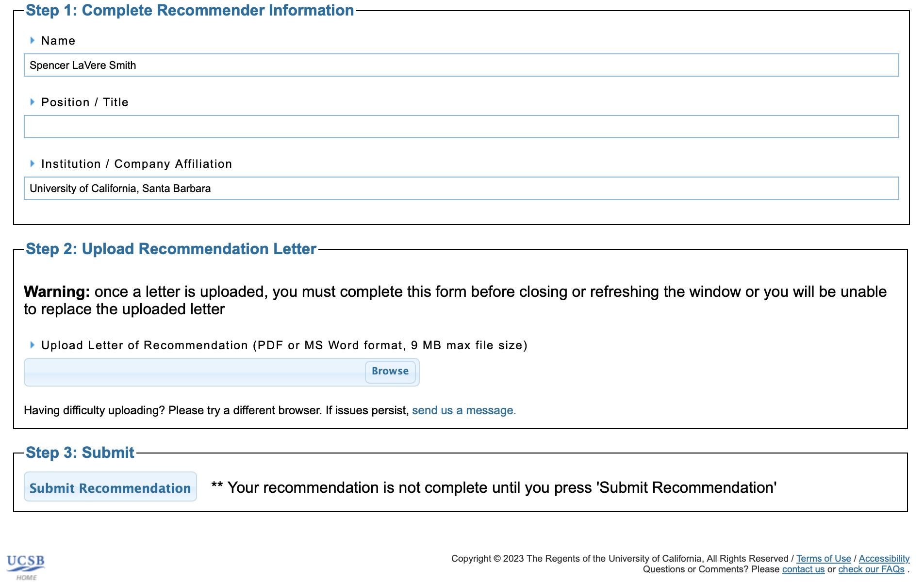Screen dimensions: 924x583
Task: Open the Terms of Use link
Action: click(x=823, y=558)
